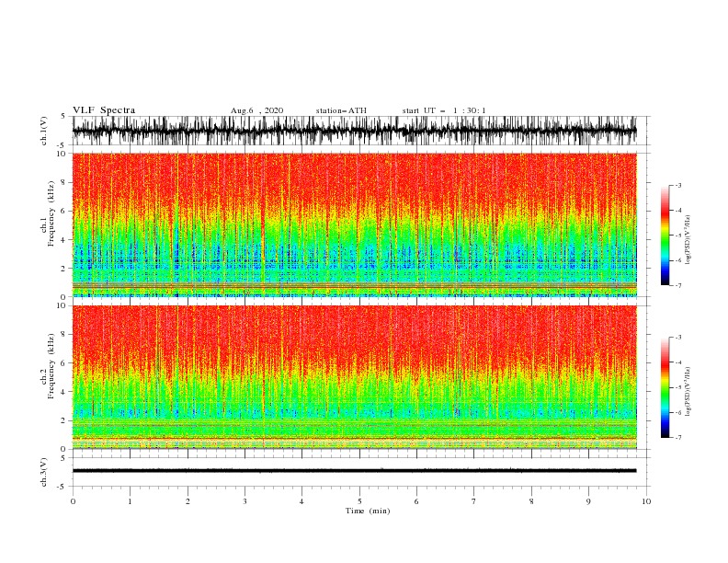Click inside the ch.2 spectrogram panel

[x=354, y=377]
